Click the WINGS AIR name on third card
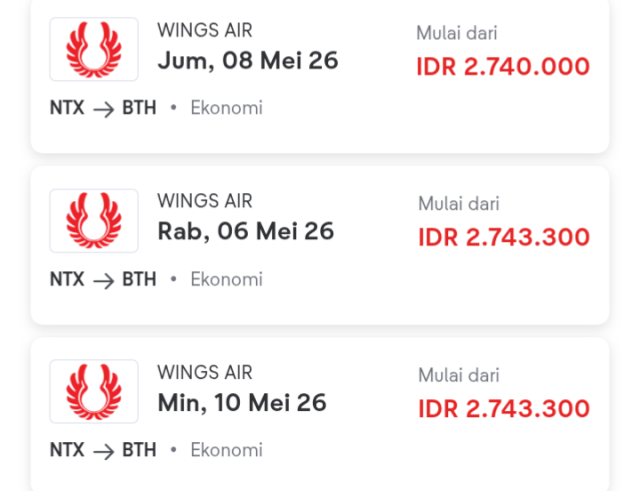Viewport: 640px width, 491px height. tap(205, 372)
